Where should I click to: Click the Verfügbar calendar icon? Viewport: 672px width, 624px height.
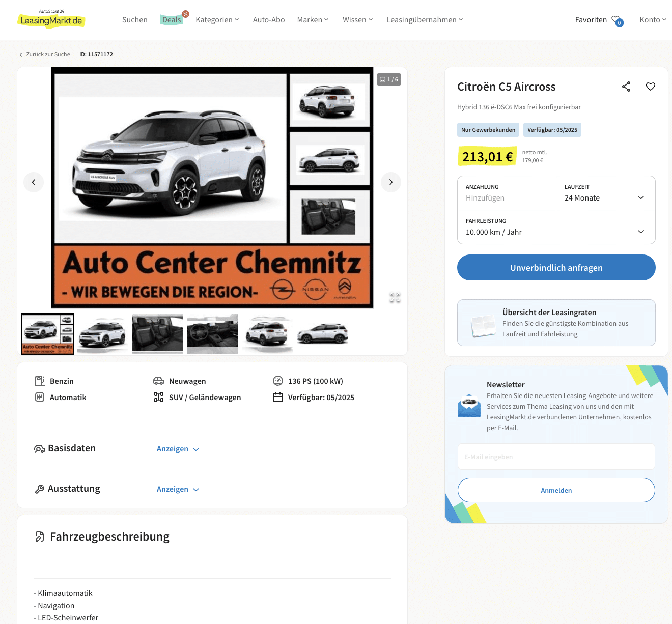[x=278, y=397]
